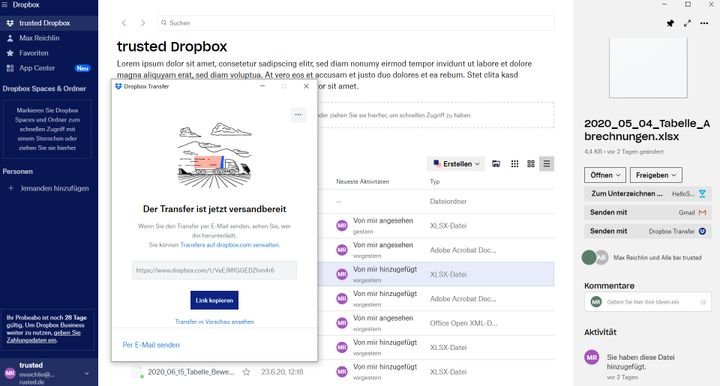This screenshot has height=386, width=720.
Task: Open Favoriten in sidebar
Action: (x=34, y=53)
